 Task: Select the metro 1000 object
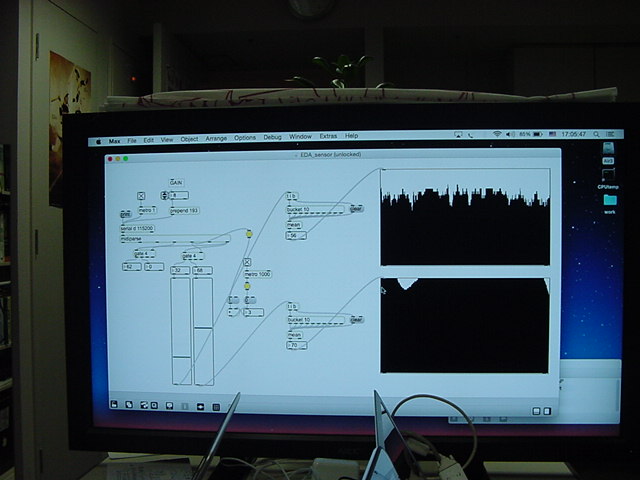pyautogui.click(x=258, y=274)
